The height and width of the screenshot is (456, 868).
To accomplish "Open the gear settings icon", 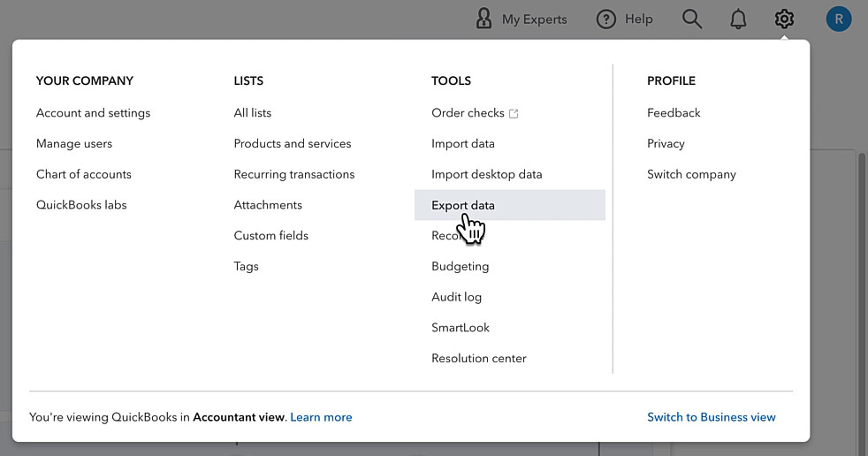I will point(784,19).
